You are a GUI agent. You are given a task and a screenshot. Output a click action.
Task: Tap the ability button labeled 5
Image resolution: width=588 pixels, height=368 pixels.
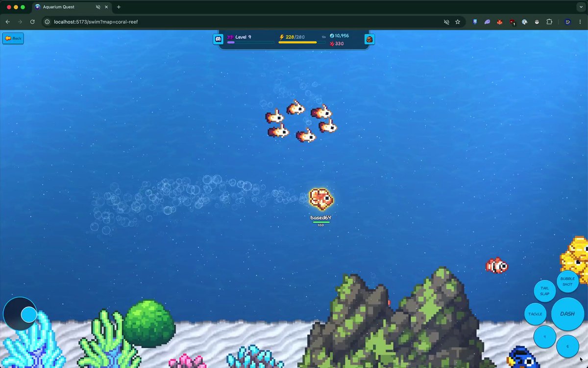pyautogui.click(x=567, y=346)
